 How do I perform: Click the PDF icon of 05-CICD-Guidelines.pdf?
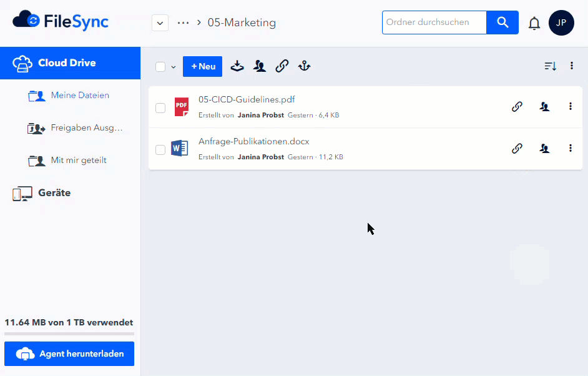[x=182, y=107]
